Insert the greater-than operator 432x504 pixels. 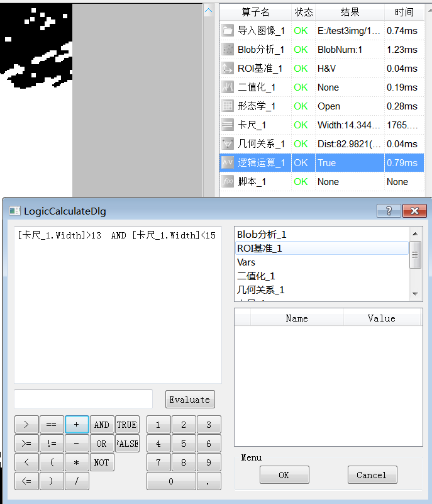click(x=26, y=425)
